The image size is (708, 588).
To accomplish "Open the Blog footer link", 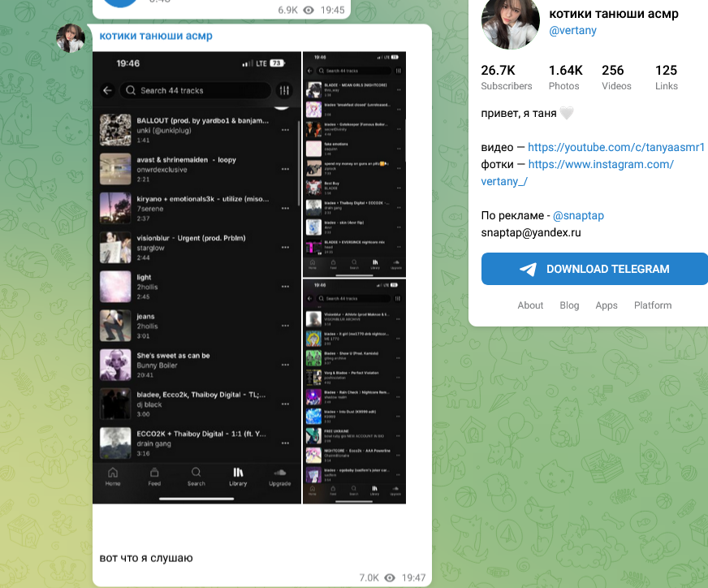I will click(x=569, y=305).
